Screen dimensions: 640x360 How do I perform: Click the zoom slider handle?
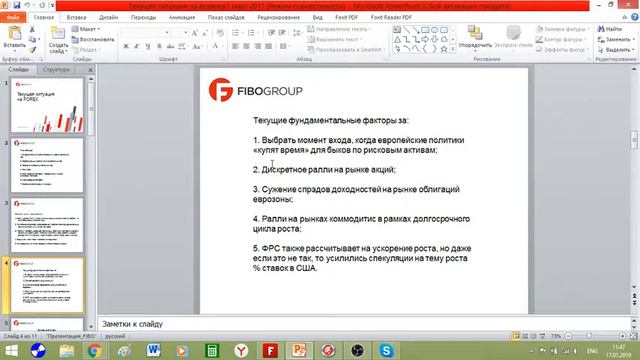(589, 336)
